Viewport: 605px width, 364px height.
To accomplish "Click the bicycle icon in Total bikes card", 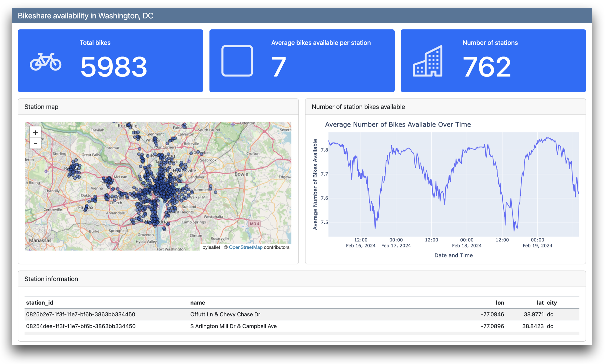I will click(x=45, y=62).
